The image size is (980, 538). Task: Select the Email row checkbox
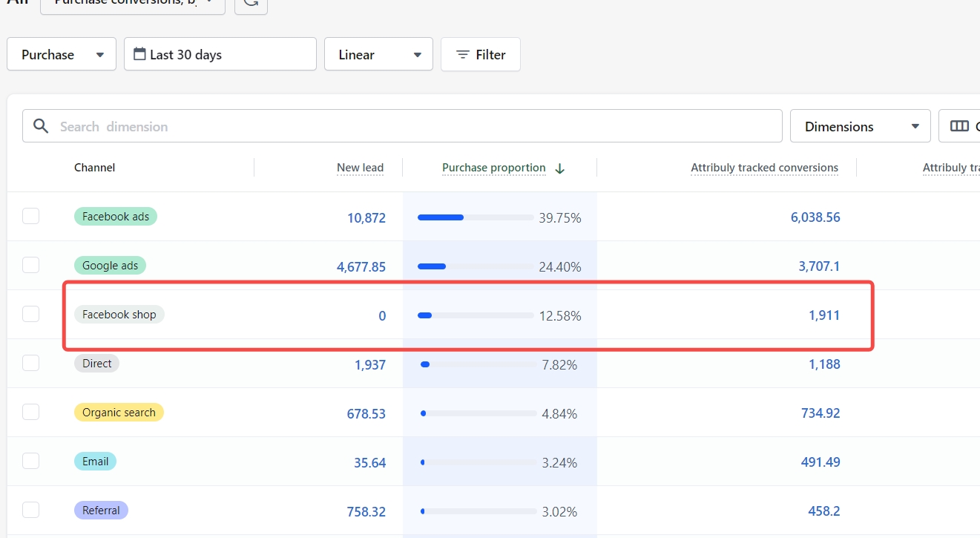tap(30, 461)
